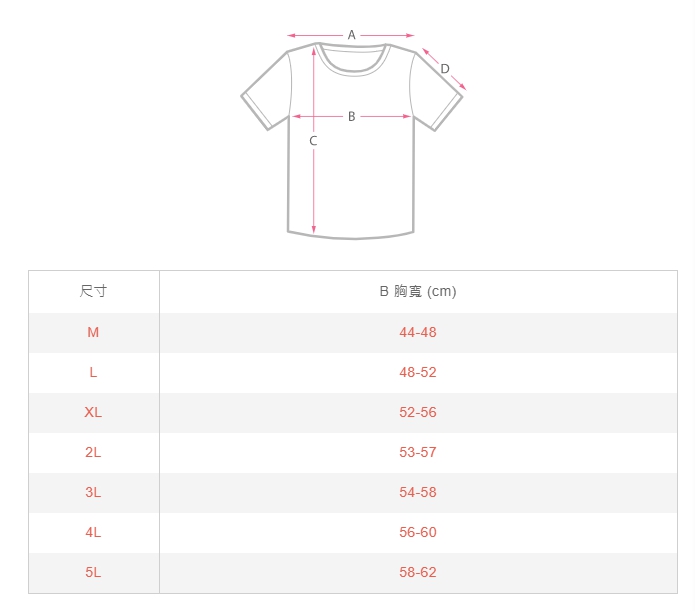
Task: Select the 4L size row label
Action: tap(93, 532)
